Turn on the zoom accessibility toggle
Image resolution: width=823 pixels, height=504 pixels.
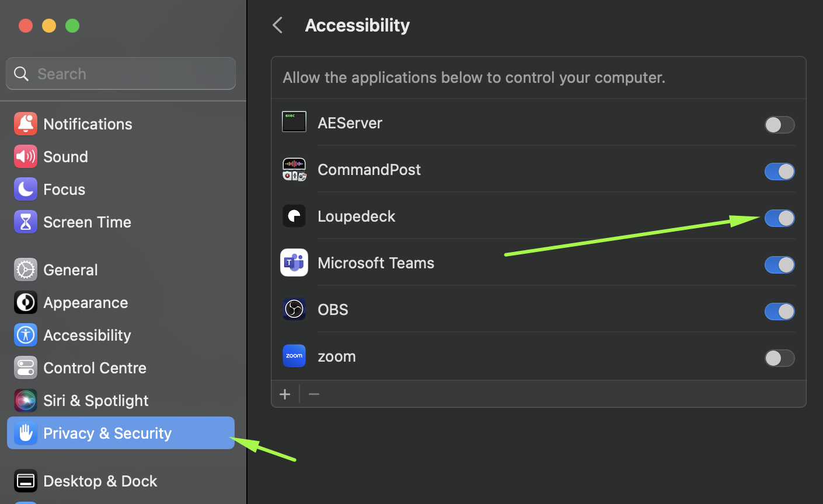point(779,358)
